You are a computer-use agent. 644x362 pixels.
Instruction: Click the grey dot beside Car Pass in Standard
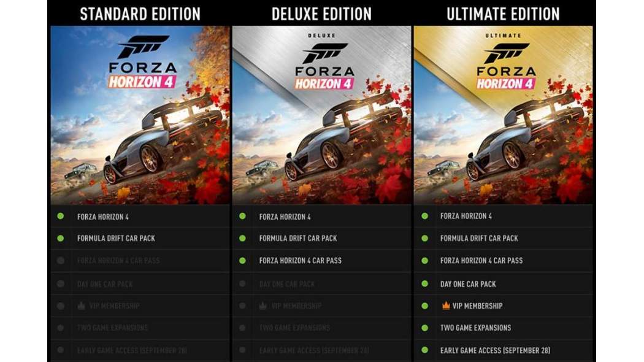60,261
